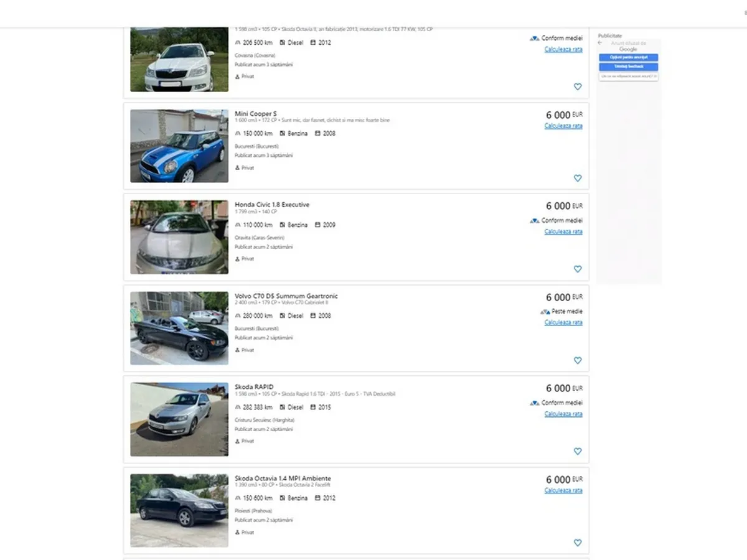The width and height of the screenshot is (747, 560).
Task: Click Calculeaza rata for Skoda Octavia 1.4 MPI
Action: [563, 490]
